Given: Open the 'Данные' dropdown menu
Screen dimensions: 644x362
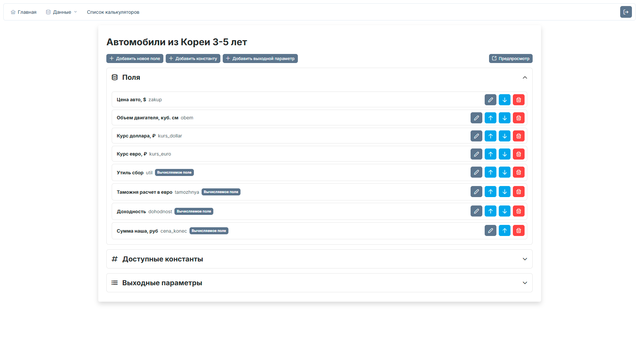Looking at the screenshot, I should tap(62, 12).
